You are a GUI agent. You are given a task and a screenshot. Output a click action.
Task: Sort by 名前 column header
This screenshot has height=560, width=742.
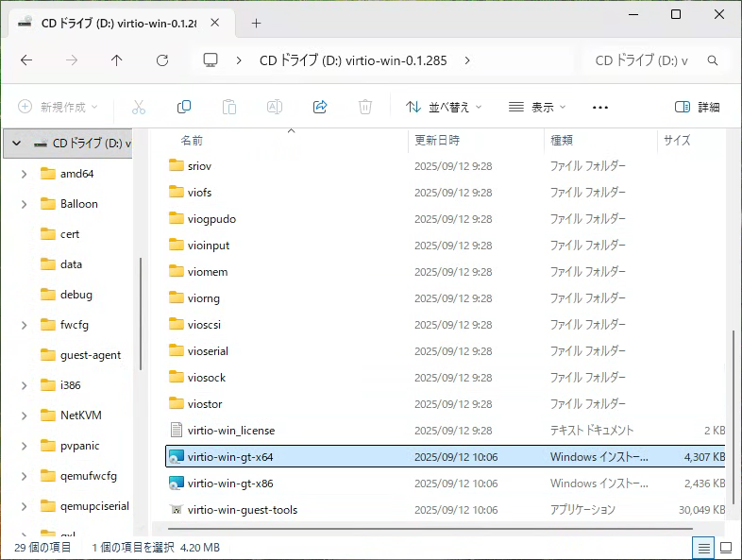(x=192, y=141)
